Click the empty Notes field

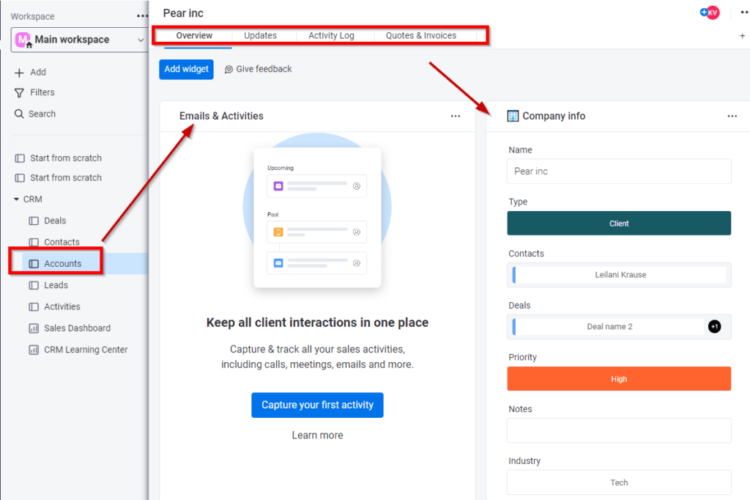tap(619, 431)
